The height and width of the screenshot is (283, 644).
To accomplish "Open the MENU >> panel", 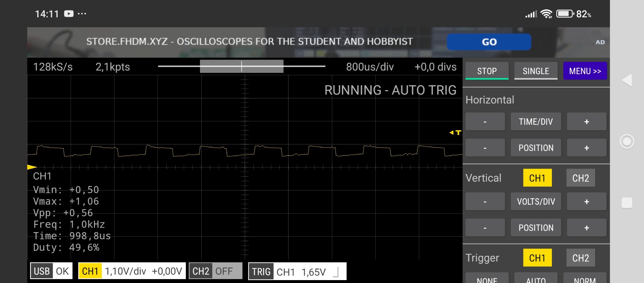I will click(585, 71).
